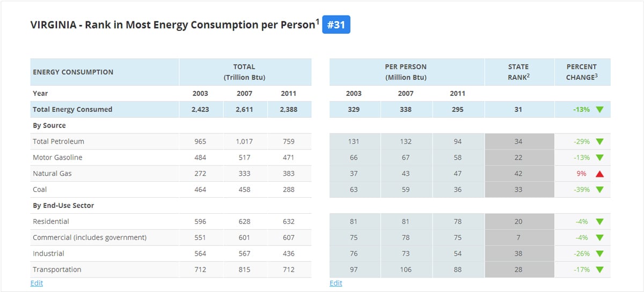Click the green down arrow for Transportation
Viewport: 644px width, 292px height.
click(599, 270)
